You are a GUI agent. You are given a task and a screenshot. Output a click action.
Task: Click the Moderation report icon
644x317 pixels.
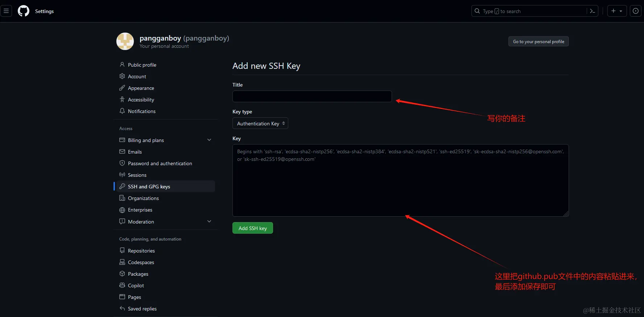click(x=122, y=221)
